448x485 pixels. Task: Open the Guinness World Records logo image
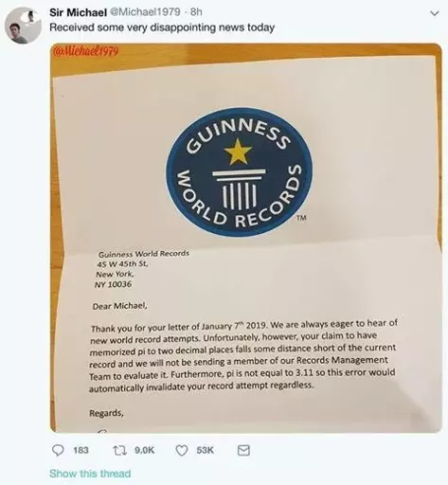point(240,172)
